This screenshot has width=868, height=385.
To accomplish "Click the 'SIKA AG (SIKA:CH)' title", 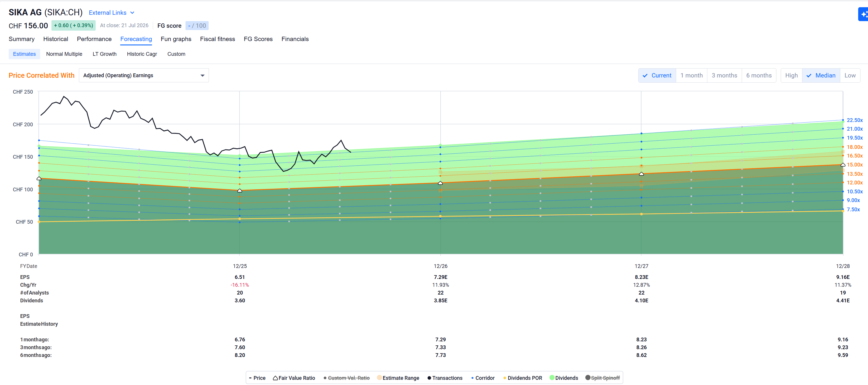I will tap(45, 12).
